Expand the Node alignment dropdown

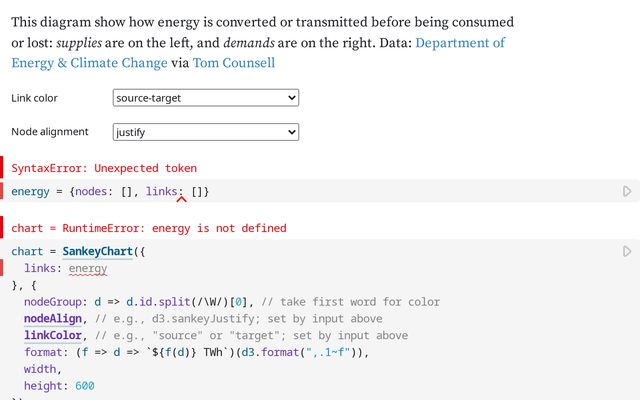(x=206, y=132)
